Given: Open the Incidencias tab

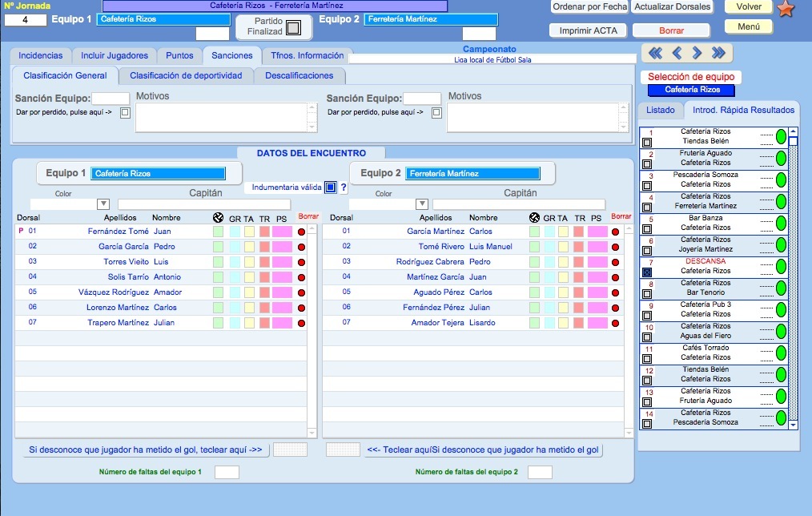Looking at the screenshot, I should pyautogui.click(x=40, y=55).
